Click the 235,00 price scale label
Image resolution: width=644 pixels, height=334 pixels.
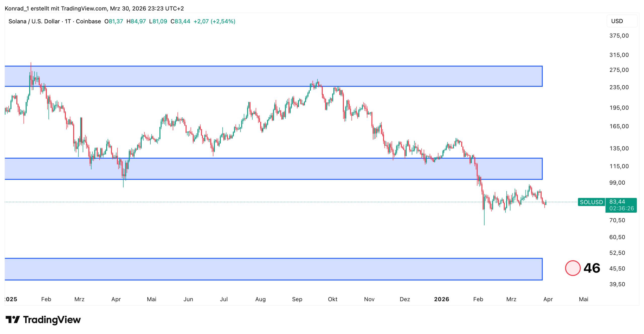coord(619,87)
